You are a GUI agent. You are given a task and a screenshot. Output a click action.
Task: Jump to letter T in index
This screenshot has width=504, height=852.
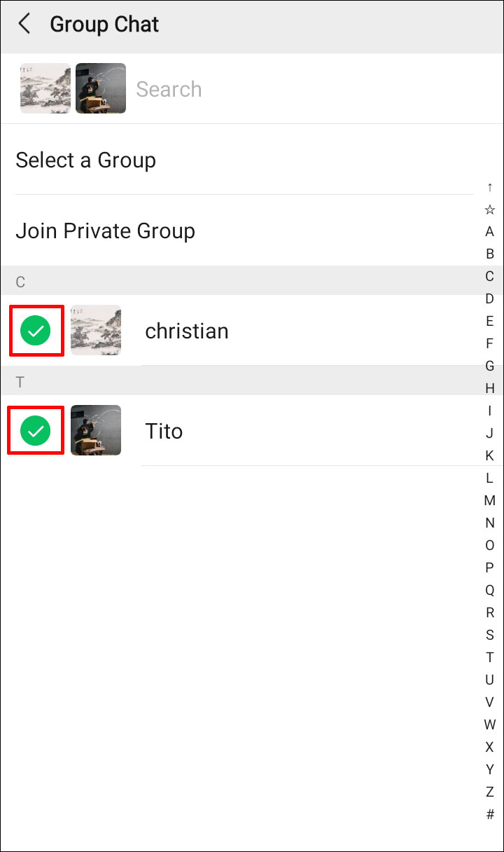click(490, 657)
